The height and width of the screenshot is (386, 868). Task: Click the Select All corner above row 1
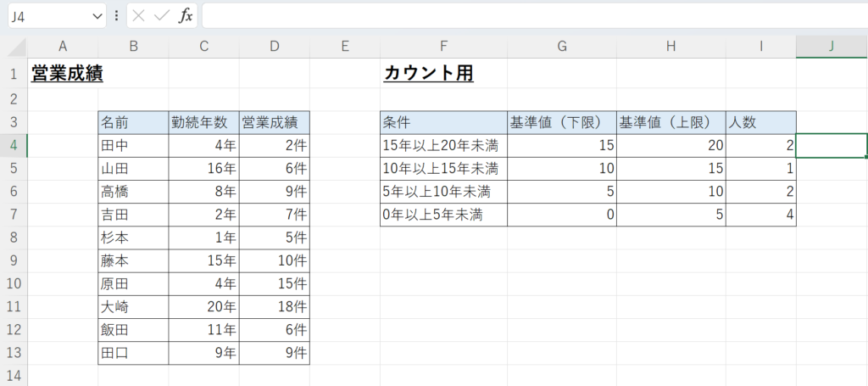tap(14, 47)
